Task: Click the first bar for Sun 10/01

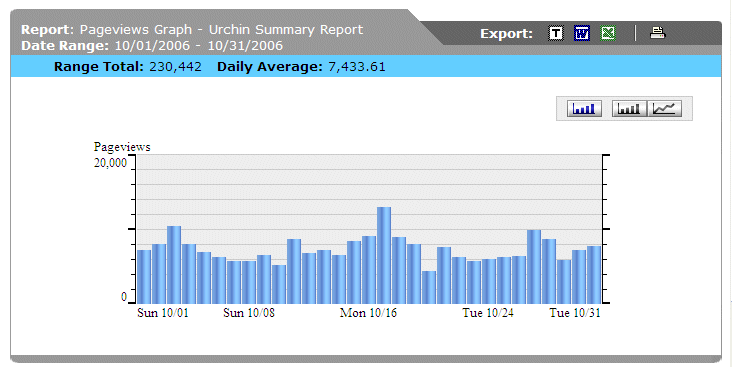Action: [144, 277]
